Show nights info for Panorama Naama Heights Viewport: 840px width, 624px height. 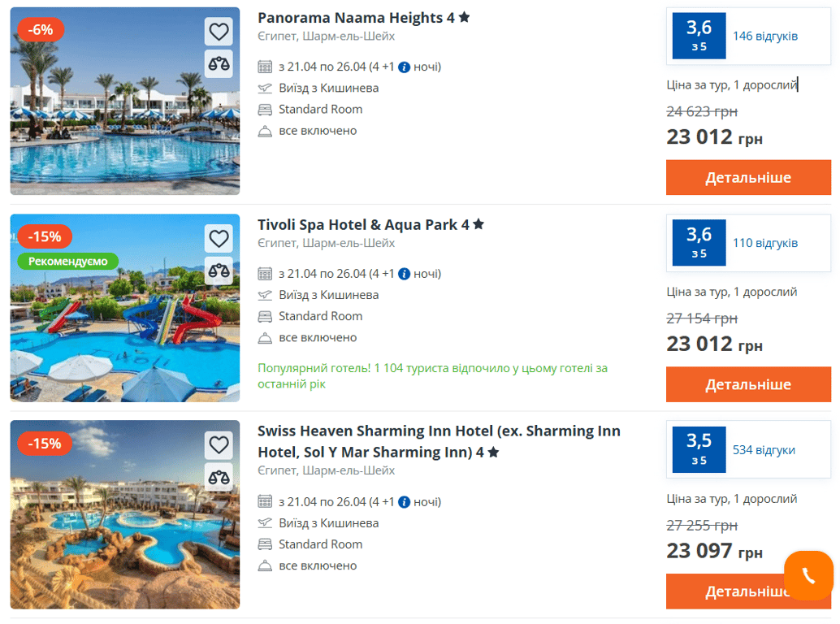click(404, 67)
